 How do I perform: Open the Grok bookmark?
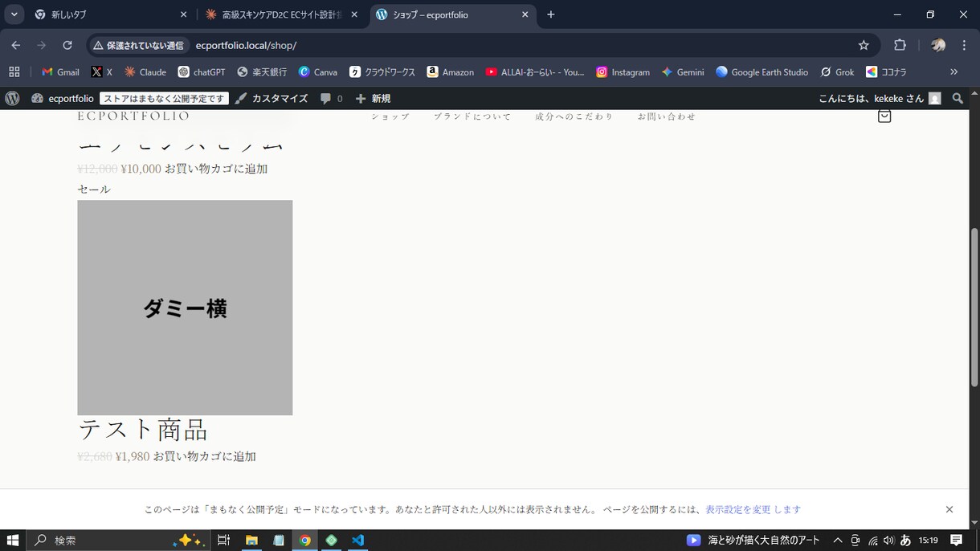tap(837, 71)
